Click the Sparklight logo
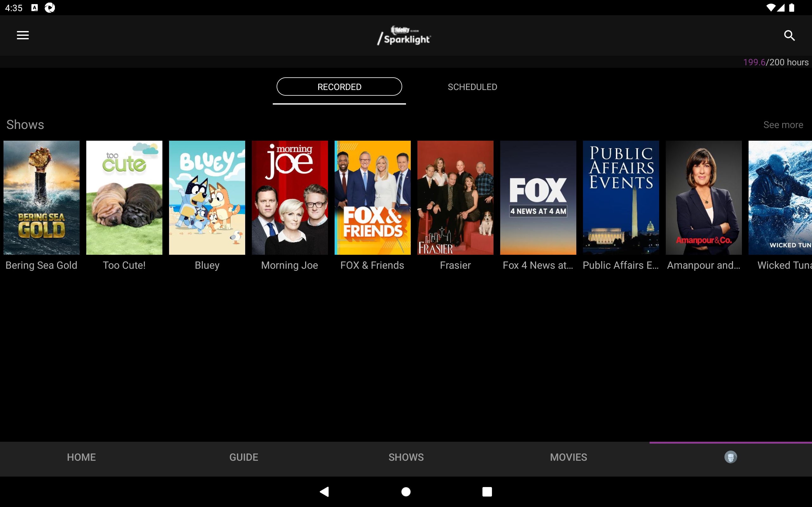 coord(404,35)
